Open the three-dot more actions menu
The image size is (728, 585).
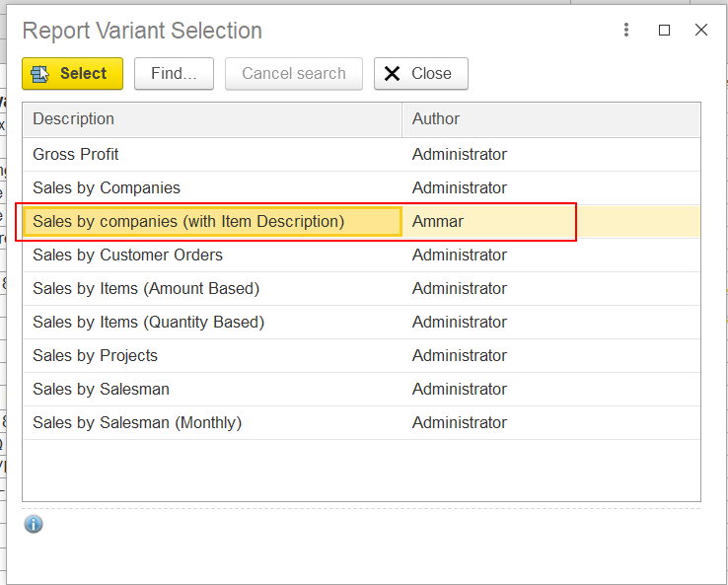click(626, 31)
